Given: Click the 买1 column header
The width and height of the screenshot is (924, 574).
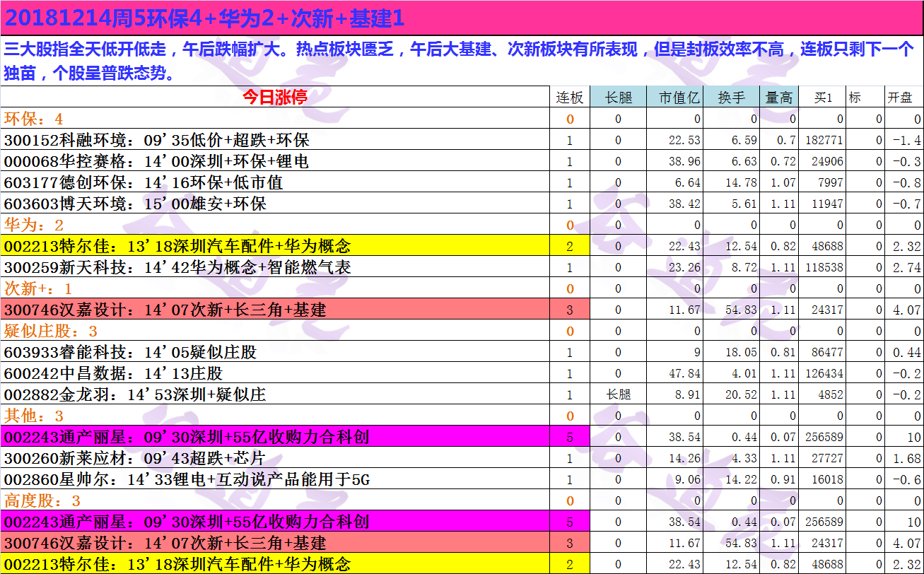Looking at the screenshot, I should (x=823, y=98).
